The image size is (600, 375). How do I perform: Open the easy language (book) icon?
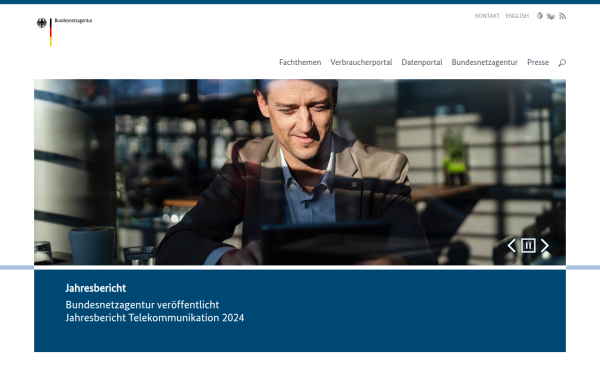[x=540, y=16]
